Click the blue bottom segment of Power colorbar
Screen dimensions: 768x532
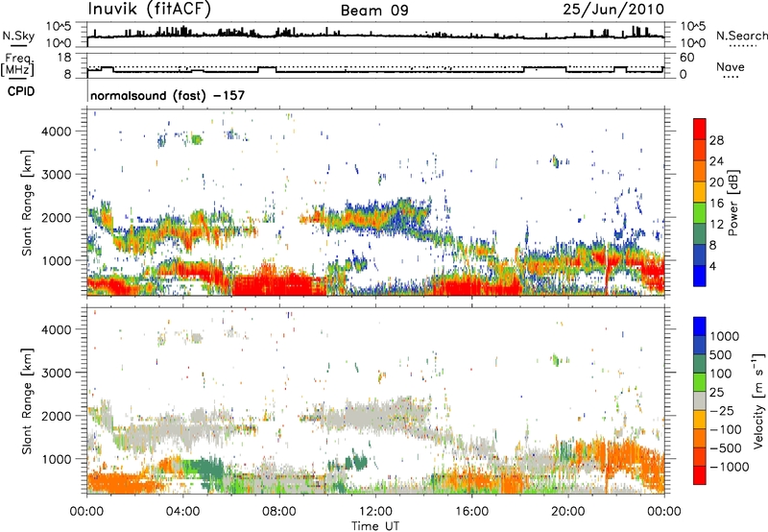pos(700,276)
